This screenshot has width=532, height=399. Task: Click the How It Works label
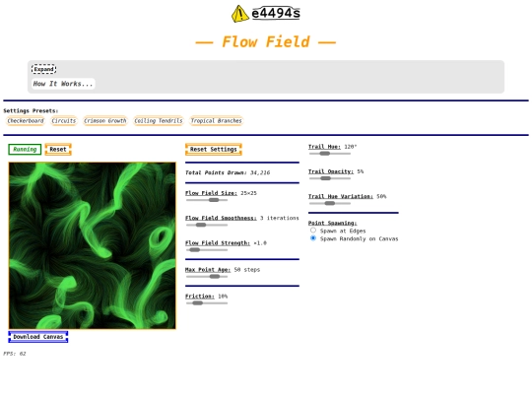[x=63, y=84]
